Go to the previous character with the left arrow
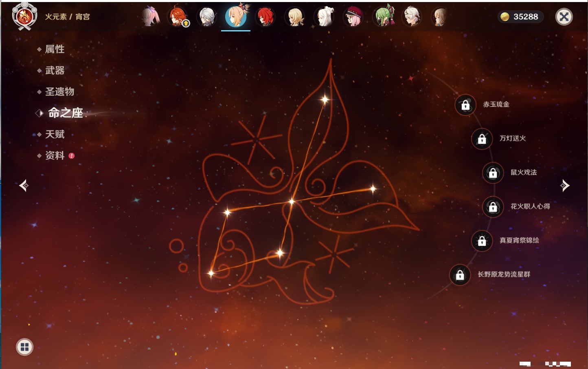 24,186
